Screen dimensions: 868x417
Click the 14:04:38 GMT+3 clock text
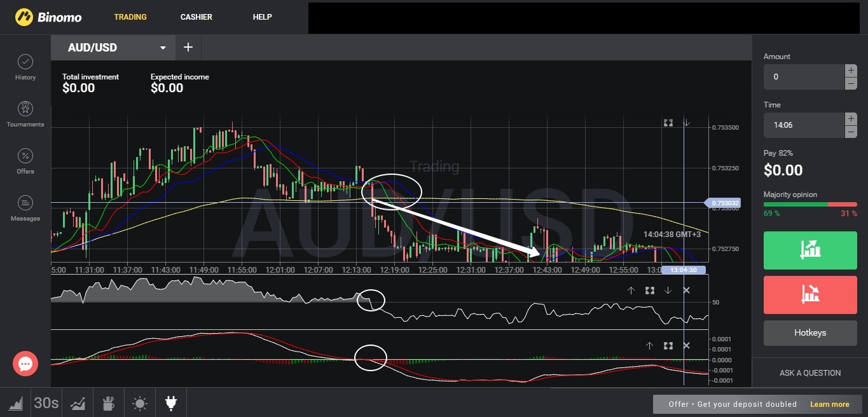tap(672, 235)
